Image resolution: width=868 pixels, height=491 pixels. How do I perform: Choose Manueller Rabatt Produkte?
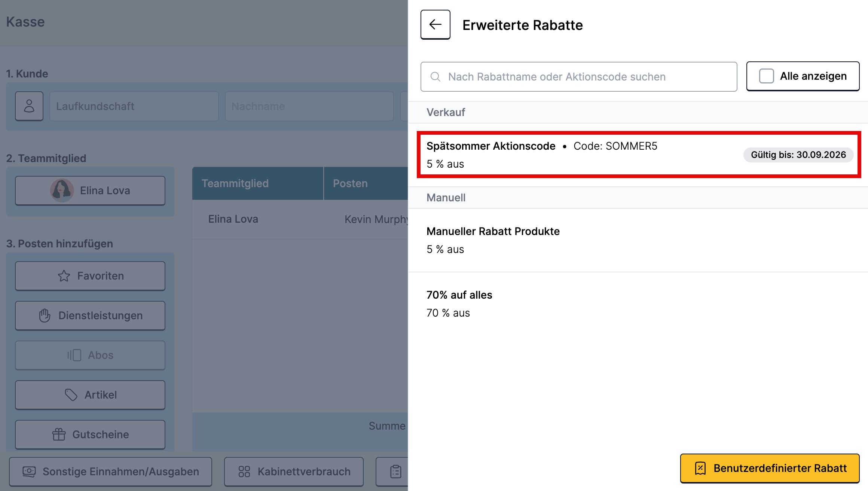tap(638, 240)
